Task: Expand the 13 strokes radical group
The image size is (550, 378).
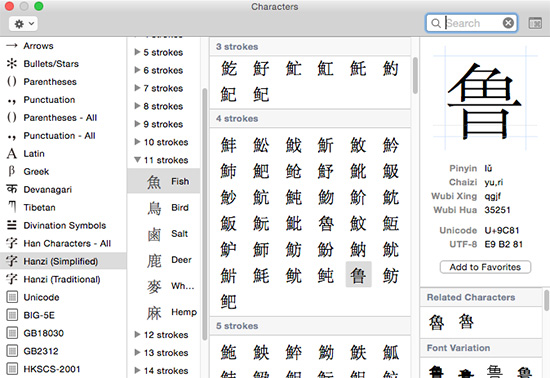Action: click(137, 353)
